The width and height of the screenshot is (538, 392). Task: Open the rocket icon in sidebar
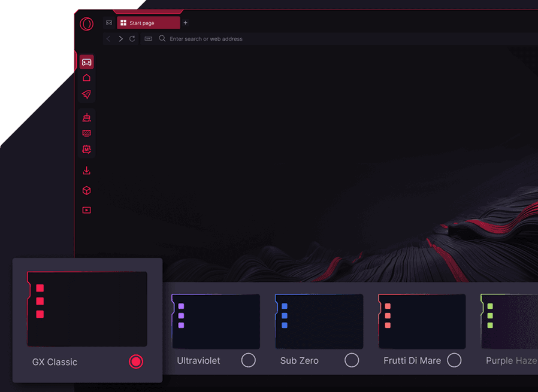(86, 94)
